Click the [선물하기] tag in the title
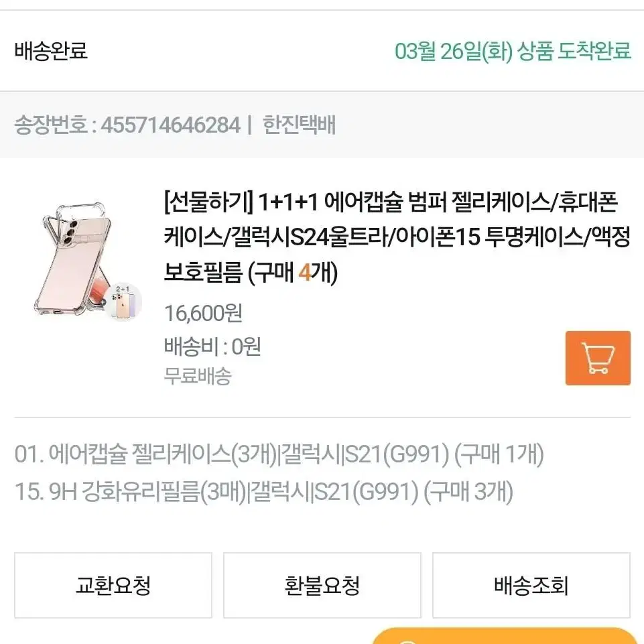Image resolution: width=644 pixels, height=644 pixels. (208, 202)
